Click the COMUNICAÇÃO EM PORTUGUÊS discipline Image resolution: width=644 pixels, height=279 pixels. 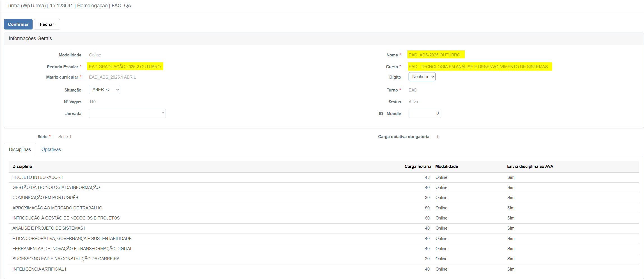[x=45, y=198]
